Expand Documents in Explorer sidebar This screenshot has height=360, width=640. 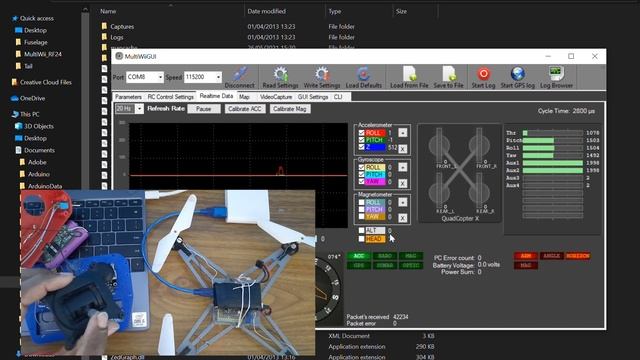(39, 150)
